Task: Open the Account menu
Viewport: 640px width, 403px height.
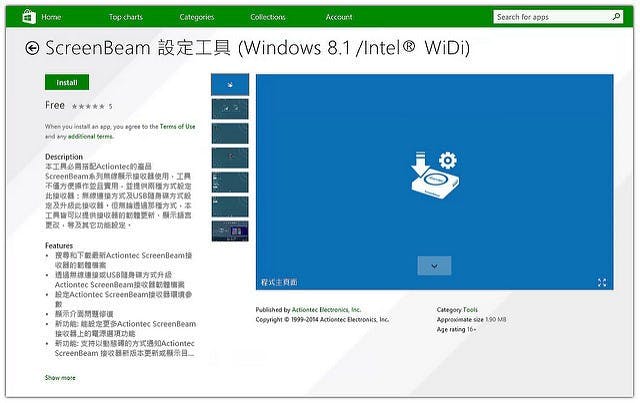Action: coord(339,17)
